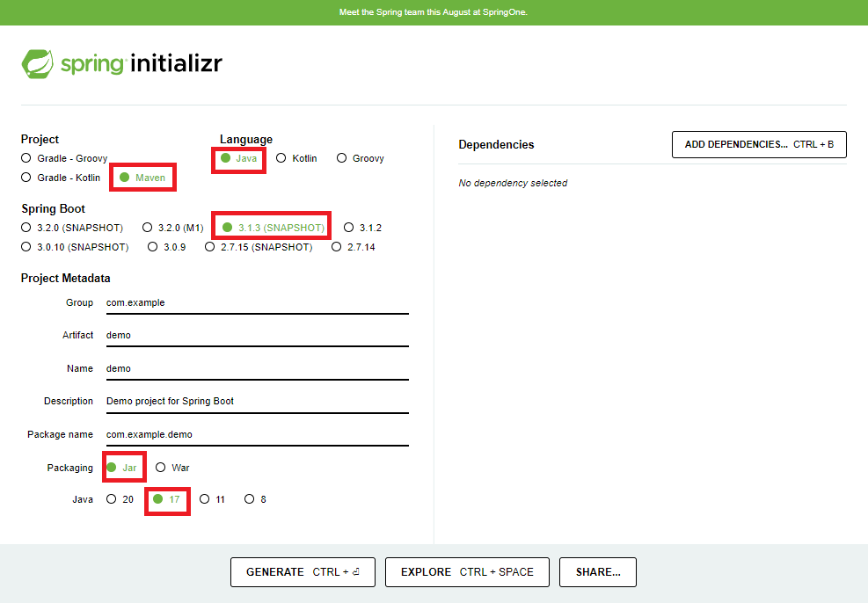Choose Spring Boot 3.1.3 (SNAPSHOT)
This screenshot has width=868, height=603.
tap(274, 228)
